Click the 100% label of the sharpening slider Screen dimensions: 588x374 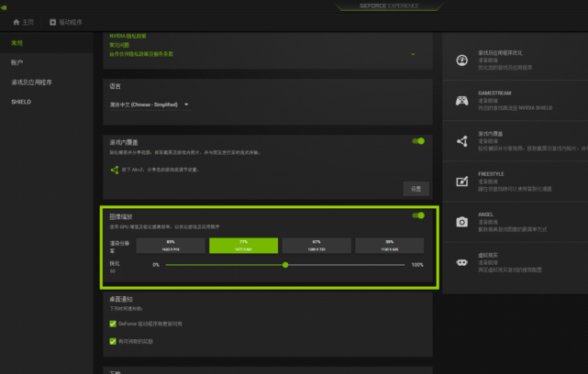pyautogui.click(x=417, y=265)
